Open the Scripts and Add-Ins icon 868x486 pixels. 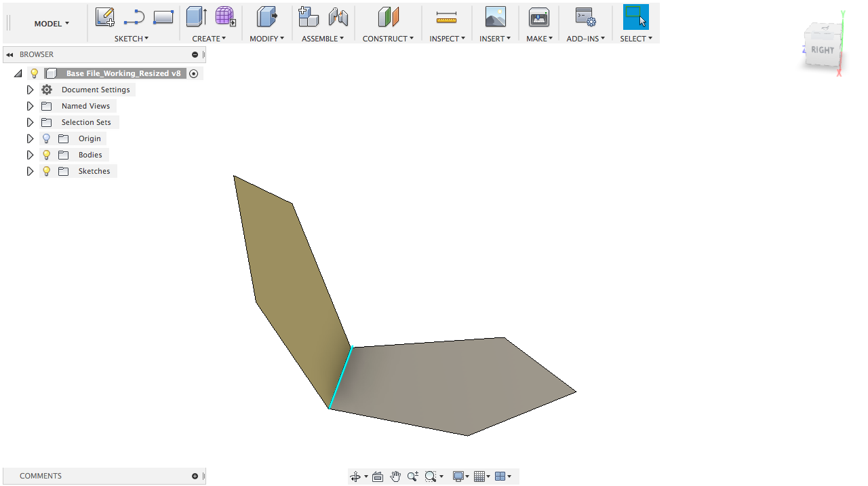pos(585,17)
